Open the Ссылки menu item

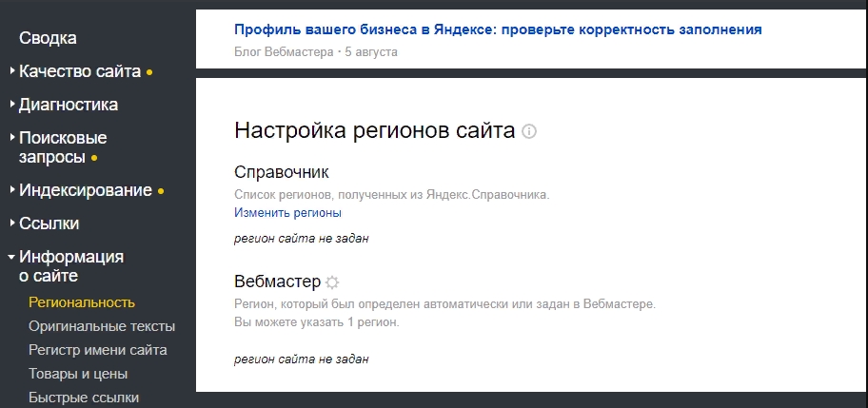(x=49, y=223)
